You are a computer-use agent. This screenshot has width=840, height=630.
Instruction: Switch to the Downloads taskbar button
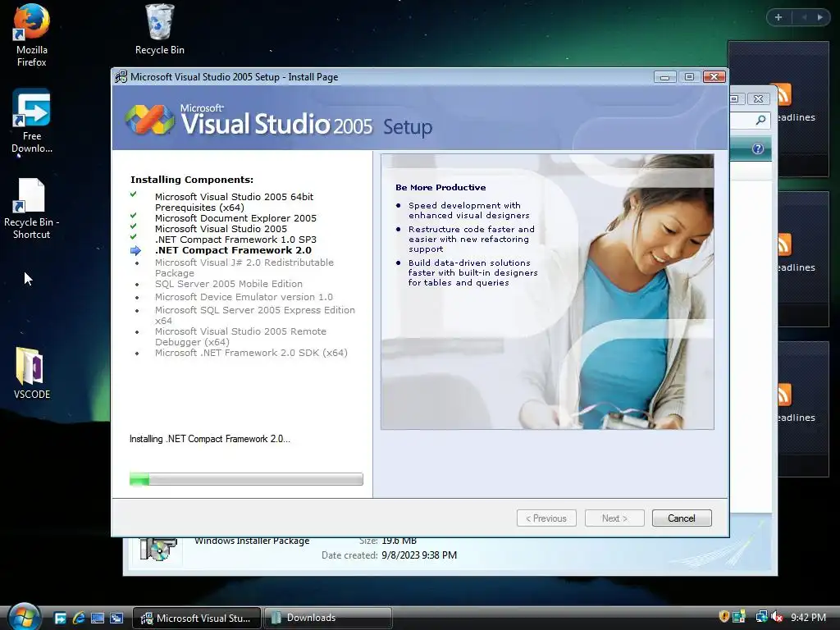click(x=328, y=619)
